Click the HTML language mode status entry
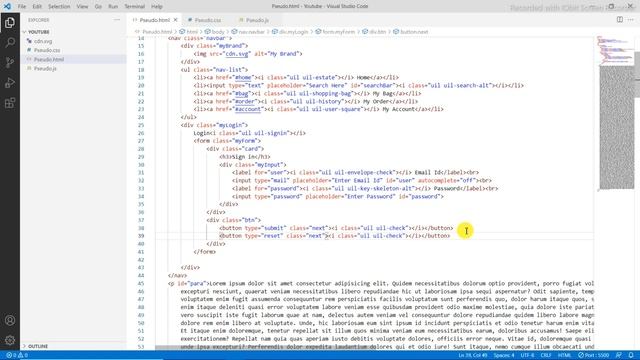Viewport: 640px width, 360px height. [564, 355]
